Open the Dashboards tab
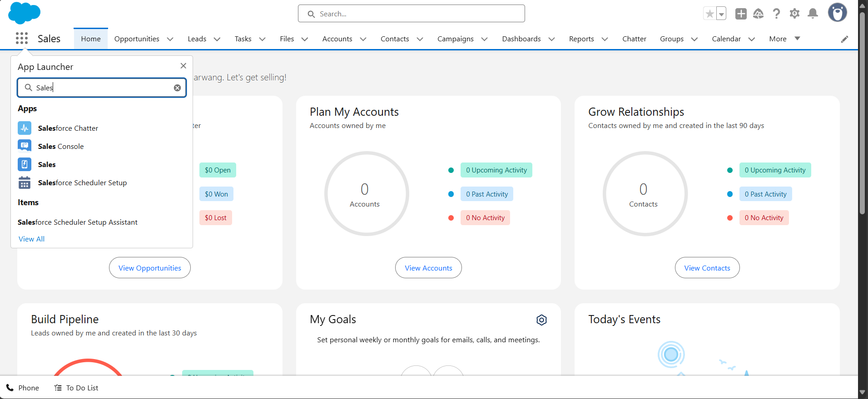 tap(521, 39)
